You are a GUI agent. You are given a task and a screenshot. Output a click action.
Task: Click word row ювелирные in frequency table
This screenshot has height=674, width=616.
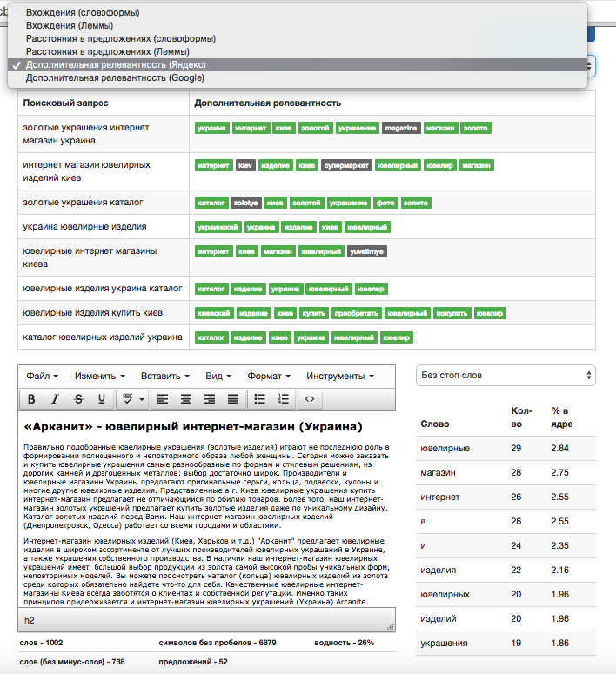coord(506,448)
